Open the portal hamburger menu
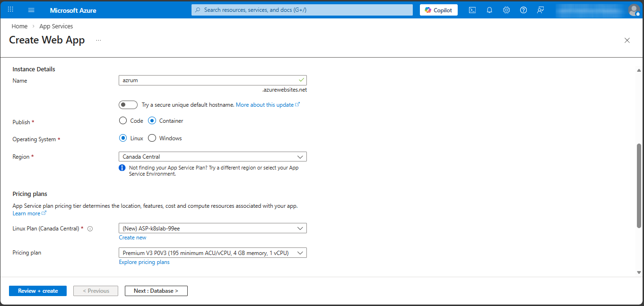 [x=31, y=10]
